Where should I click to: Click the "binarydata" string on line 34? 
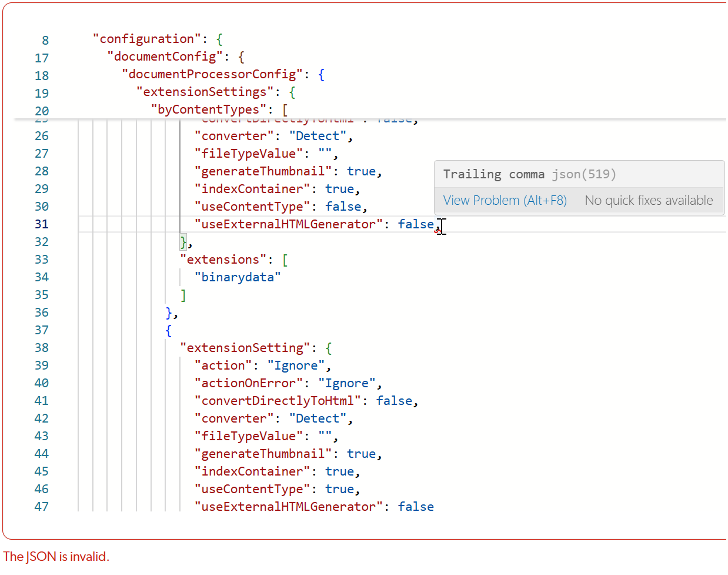(238, 277)
